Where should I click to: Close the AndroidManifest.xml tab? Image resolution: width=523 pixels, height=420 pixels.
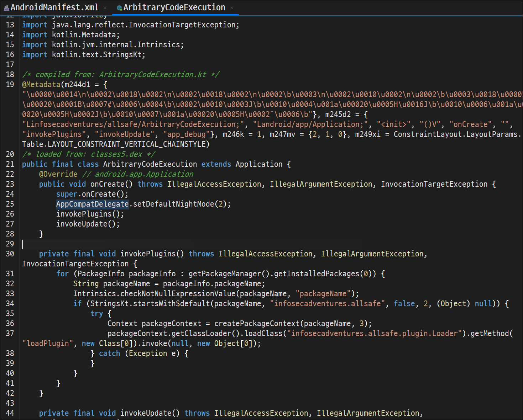[105, 8]
